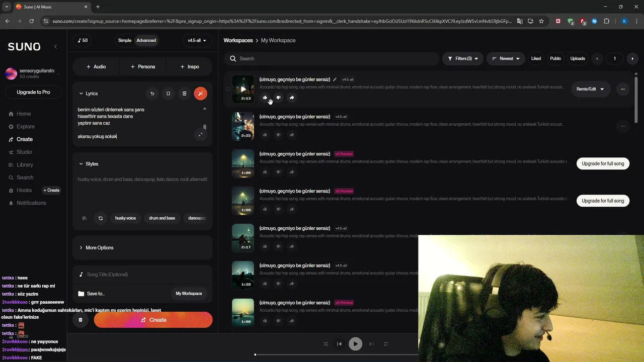Expand lyrics box with the fullscreen icon
Screen dimensions: 644x362
200,134
